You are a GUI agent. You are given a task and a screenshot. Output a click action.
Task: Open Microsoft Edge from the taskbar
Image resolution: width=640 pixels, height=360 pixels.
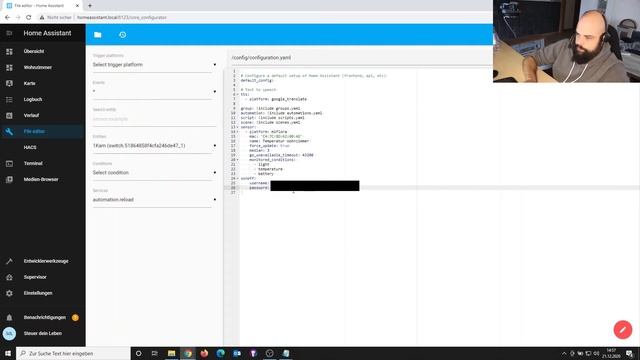(x=220, y=353)
